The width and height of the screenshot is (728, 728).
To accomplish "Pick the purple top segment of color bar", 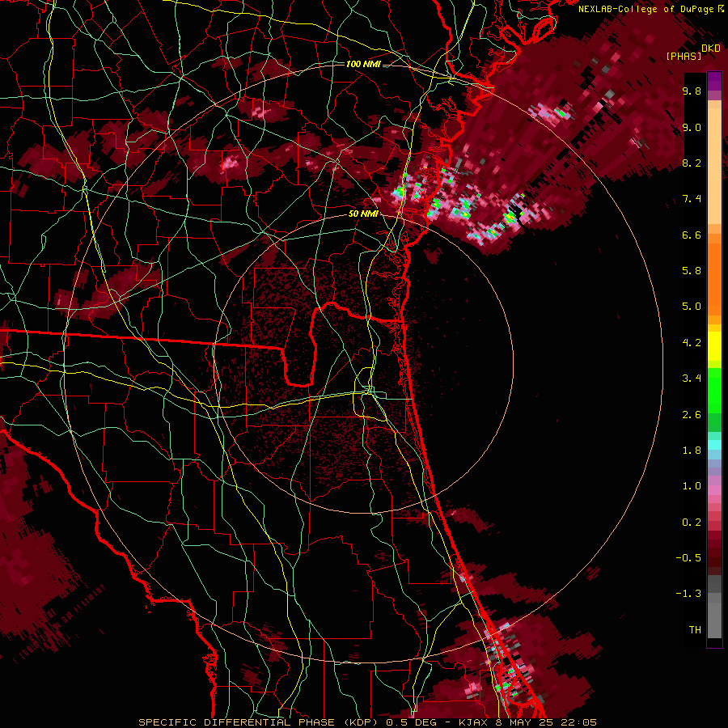I will (x=714, y=81).
